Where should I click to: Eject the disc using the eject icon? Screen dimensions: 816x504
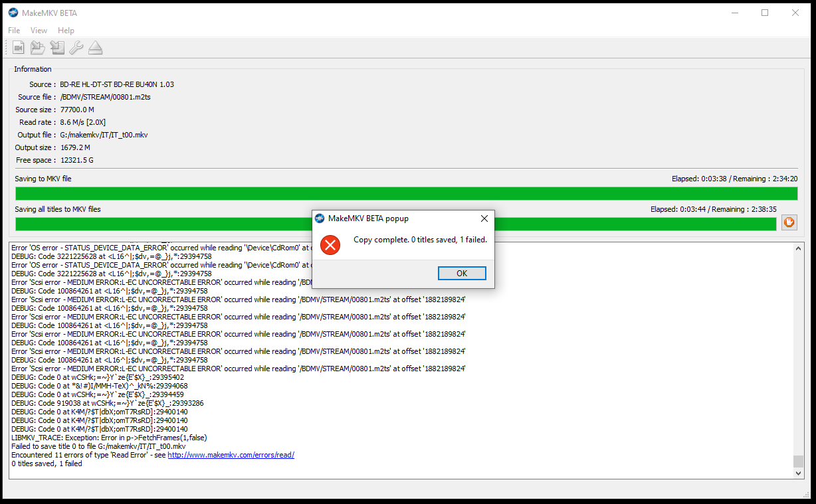(96, 48)
